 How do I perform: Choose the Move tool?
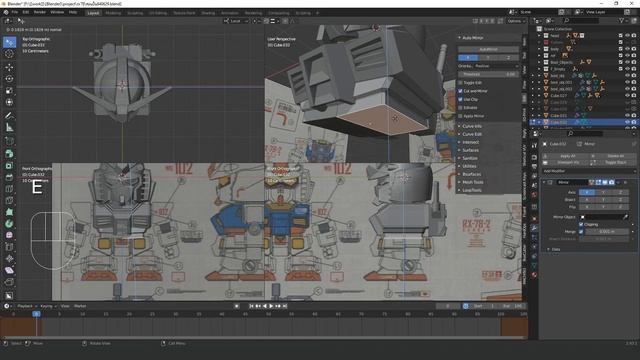pyautogui.click(x=9, y=67)
